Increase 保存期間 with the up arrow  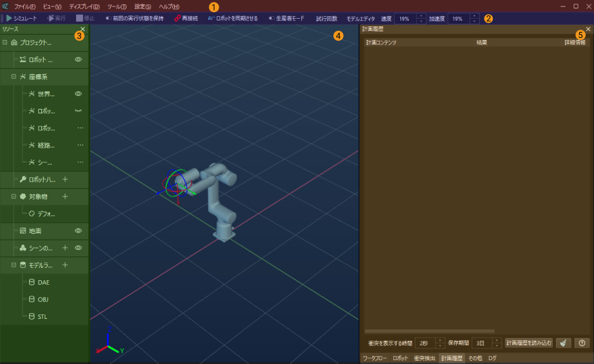497,341
